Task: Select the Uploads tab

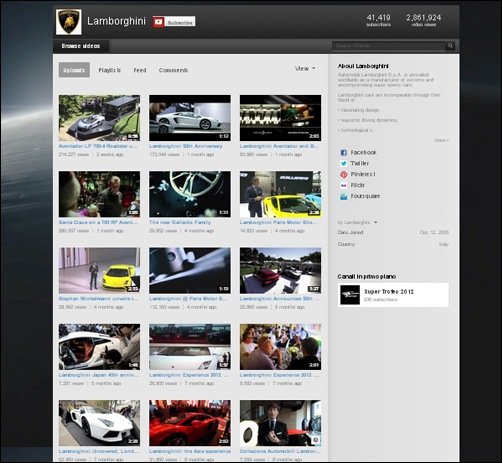Action: point(74,70)
